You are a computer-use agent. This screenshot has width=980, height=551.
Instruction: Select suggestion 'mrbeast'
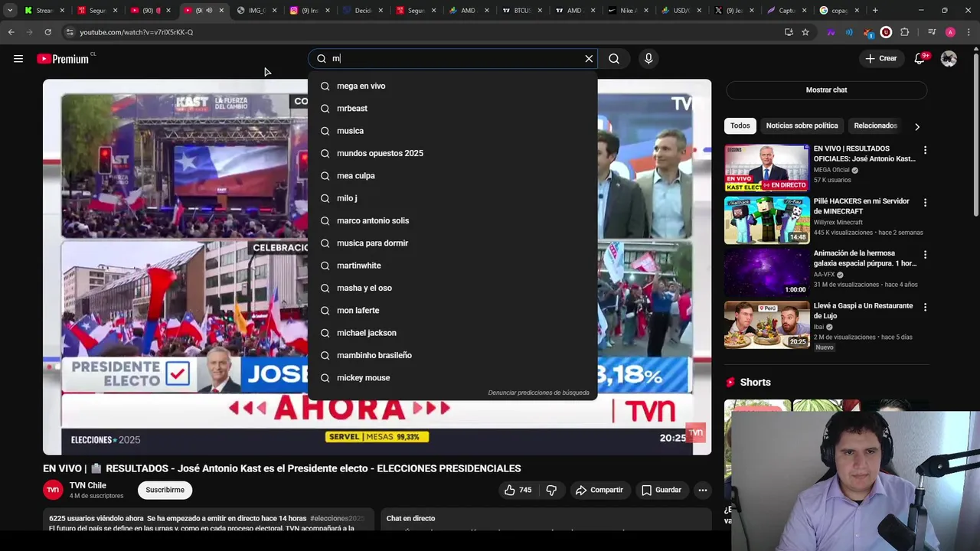[452, 109]
